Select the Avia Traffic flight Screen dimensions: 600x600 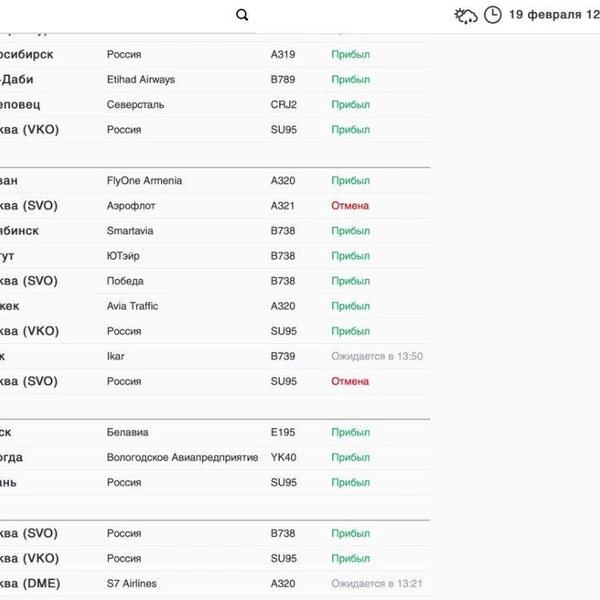click(x=132, y=306)
